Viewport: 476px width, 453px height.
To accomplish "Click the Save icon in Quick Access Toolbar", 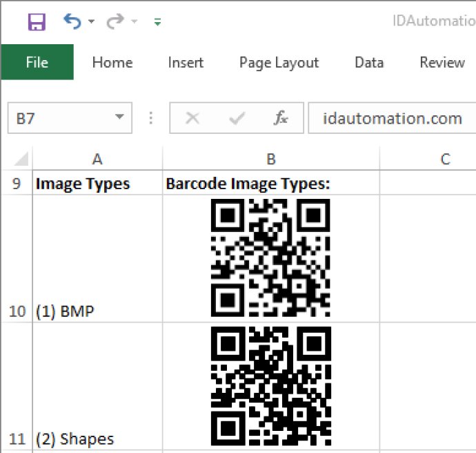I will click(x=37, y=22).
